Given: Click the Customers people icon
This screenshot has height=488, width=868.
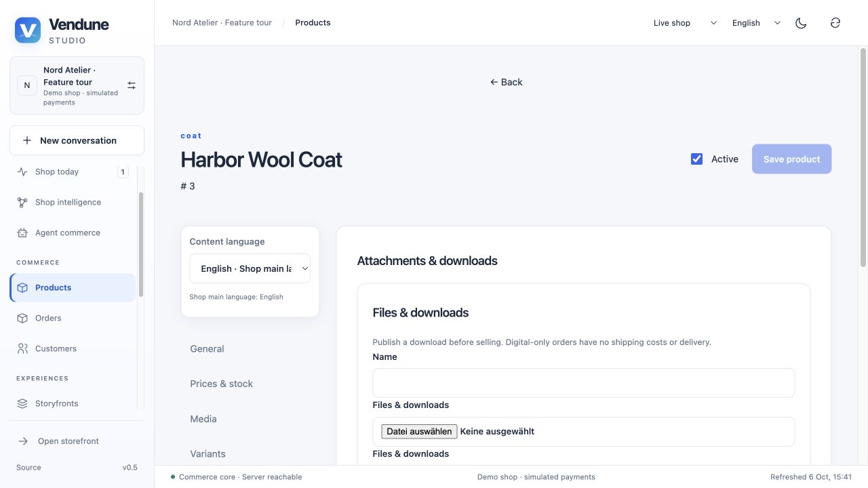Looking at the screenshot, I should click(22, 348).
